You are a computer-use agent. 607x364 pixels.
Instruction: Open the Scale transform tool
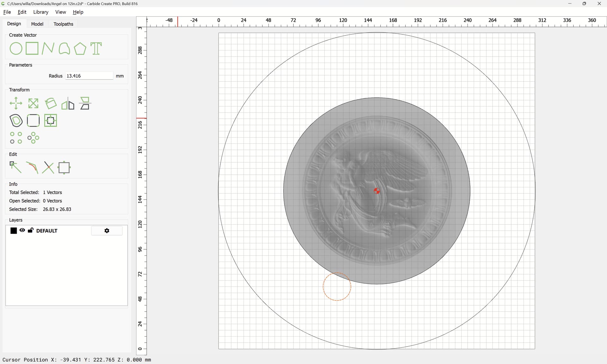(x=33, y=103)
